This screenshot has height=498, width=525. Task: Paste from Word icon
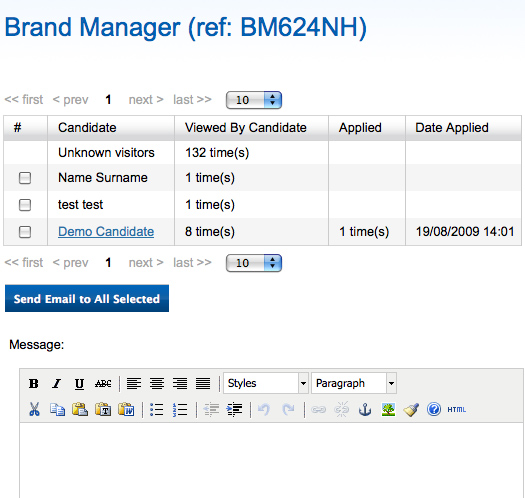click(x=126, y=409)
